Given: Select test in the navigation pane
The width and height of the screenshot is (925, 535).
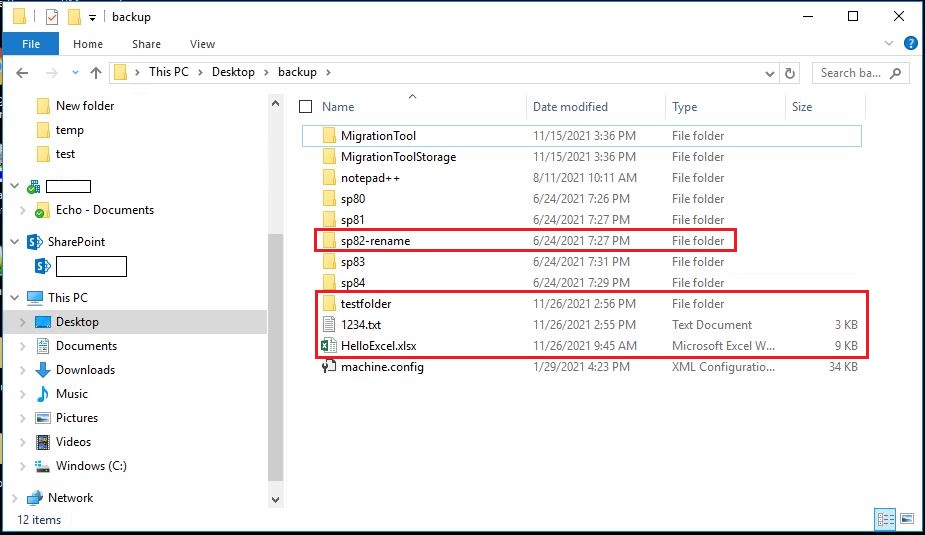Looking at the screenshot, I should [65, 154].
